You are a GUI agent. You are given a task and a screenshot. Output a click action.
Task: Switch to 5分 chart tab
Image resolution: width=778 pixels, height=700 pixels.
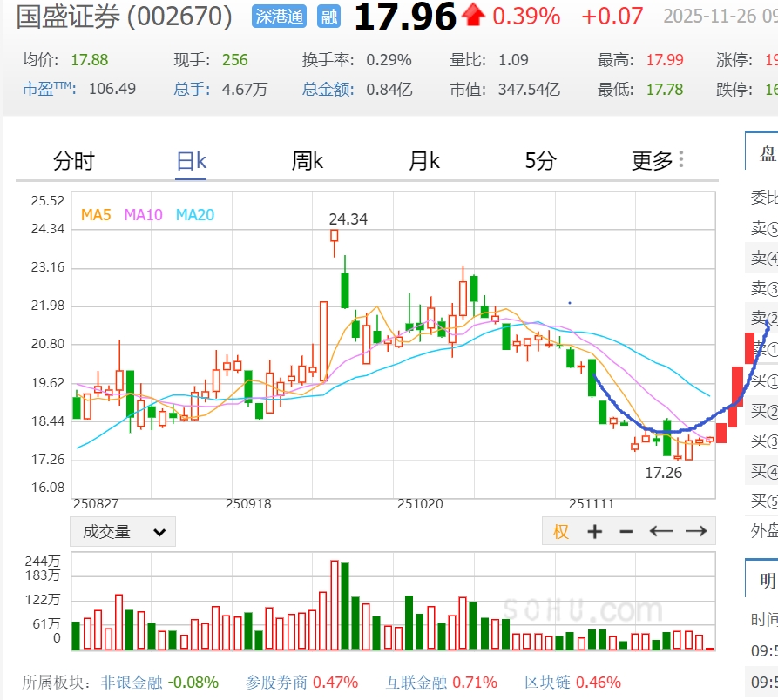click(541, 161)
